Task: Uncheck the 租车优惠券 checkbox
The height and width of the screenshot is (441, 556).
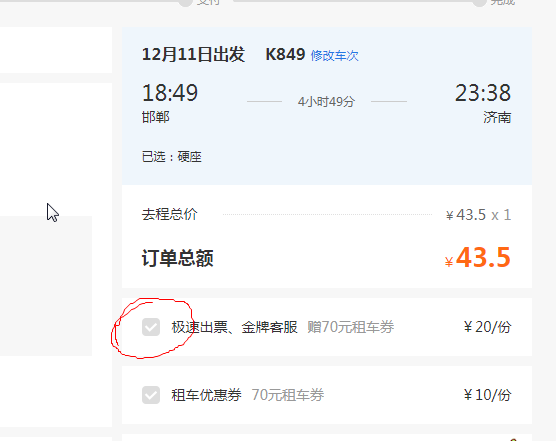Action: point(151,395)
